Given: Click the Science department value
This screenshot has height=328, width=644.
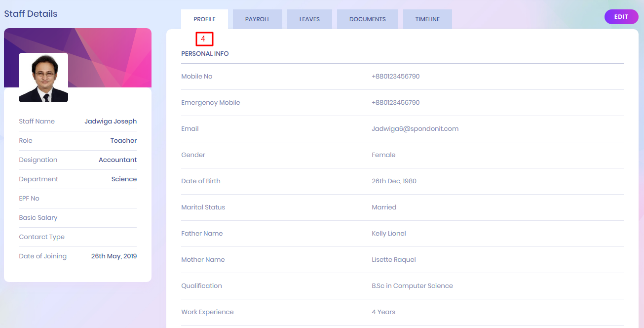Looking at the screenshot, I should click(124, 179).
